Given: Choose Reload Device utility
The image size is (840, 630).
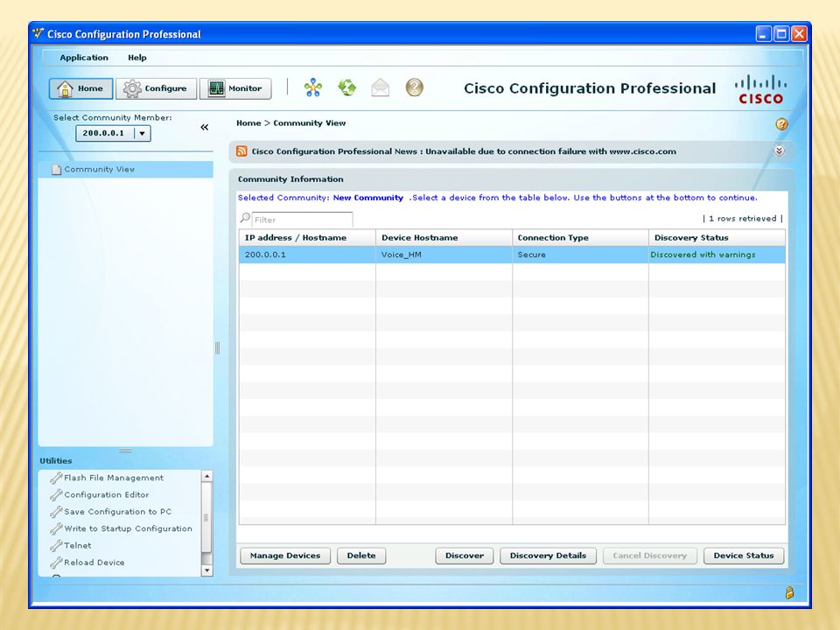Looking at the screenshot, I should (x=94, y=563).
